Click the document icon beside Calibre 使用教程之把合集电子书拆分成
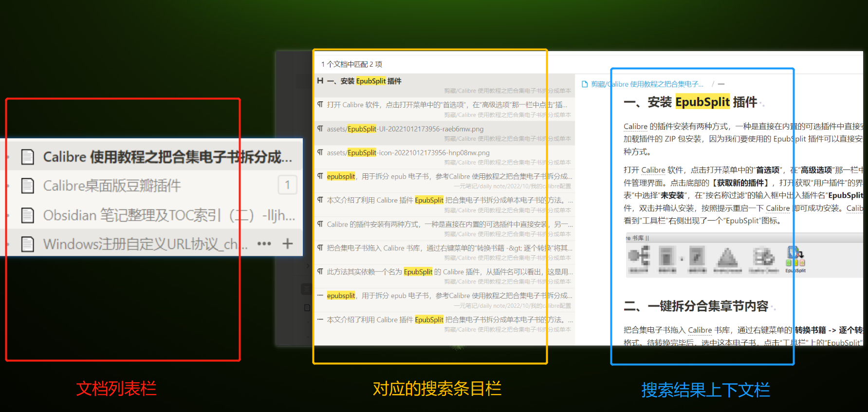The height and width of the screenshot is (412, 868). tap(28, 157)
